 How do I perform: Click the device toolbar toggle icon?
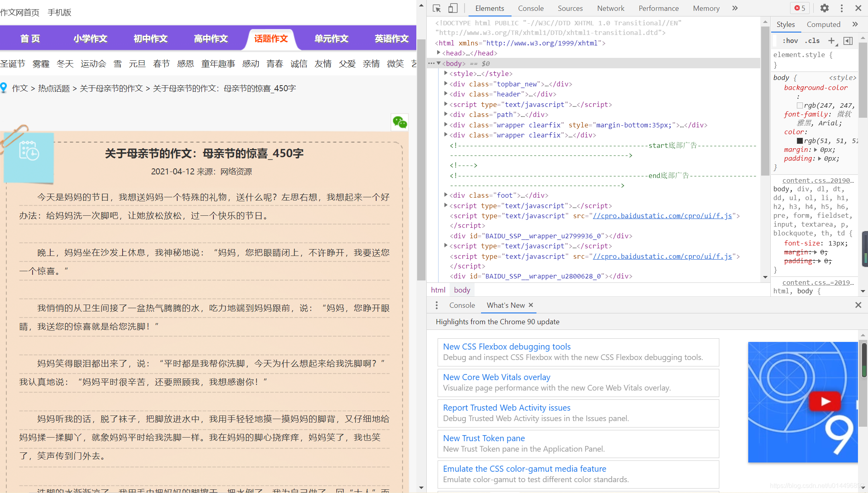point(454,8)
